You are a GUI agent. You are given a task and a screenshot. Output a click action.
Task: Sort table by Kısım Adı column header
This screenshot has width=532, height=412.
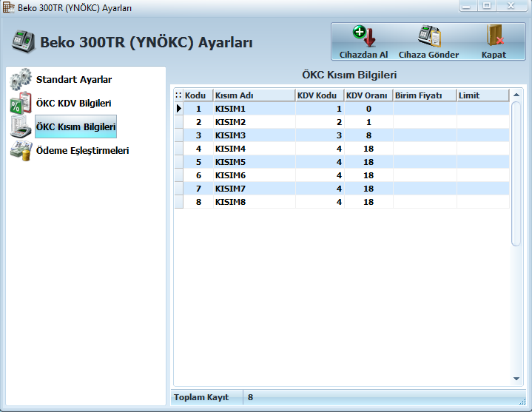(254, 95)
